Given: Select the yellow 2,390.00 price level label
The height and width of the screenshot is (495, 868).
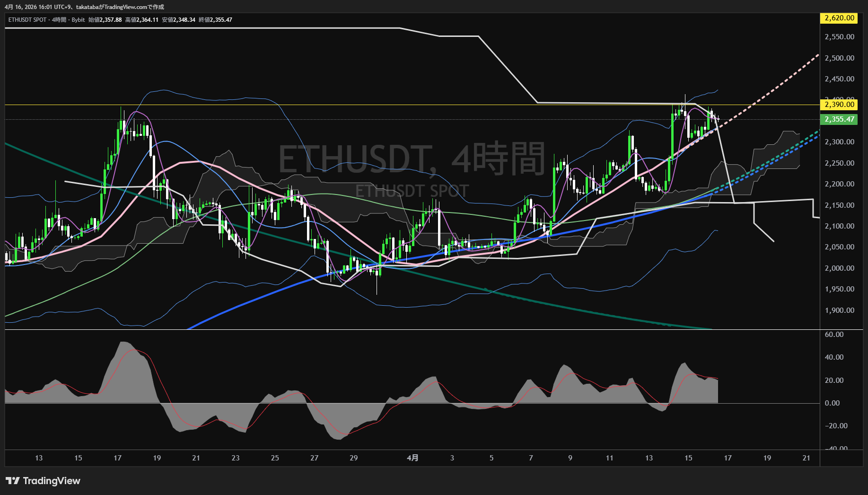Looking at the screenshot, I should click(839, 105).
